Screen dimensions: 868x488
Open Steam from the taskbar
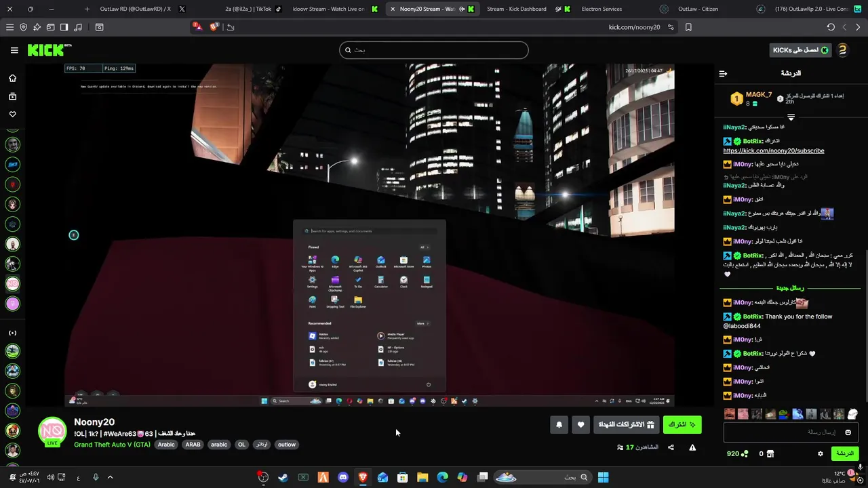[283, 477]
